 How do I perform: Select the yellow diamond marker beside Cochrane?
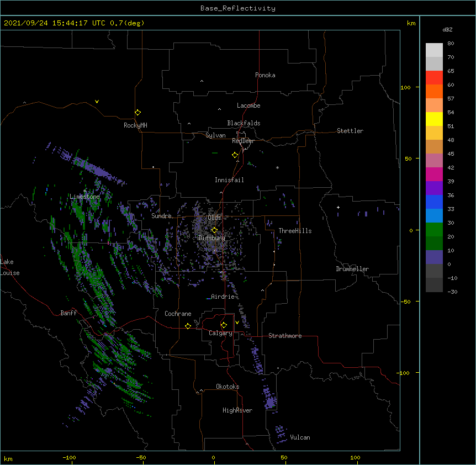[188, 326]
